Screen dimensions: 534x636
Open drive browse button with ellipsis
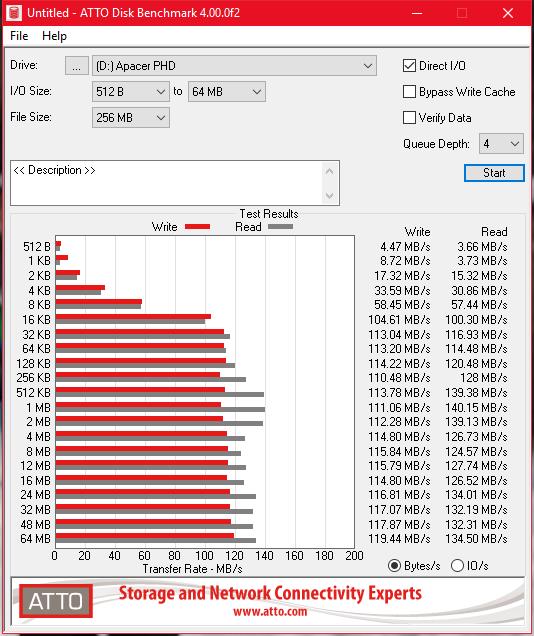click(x=77, y=66)
